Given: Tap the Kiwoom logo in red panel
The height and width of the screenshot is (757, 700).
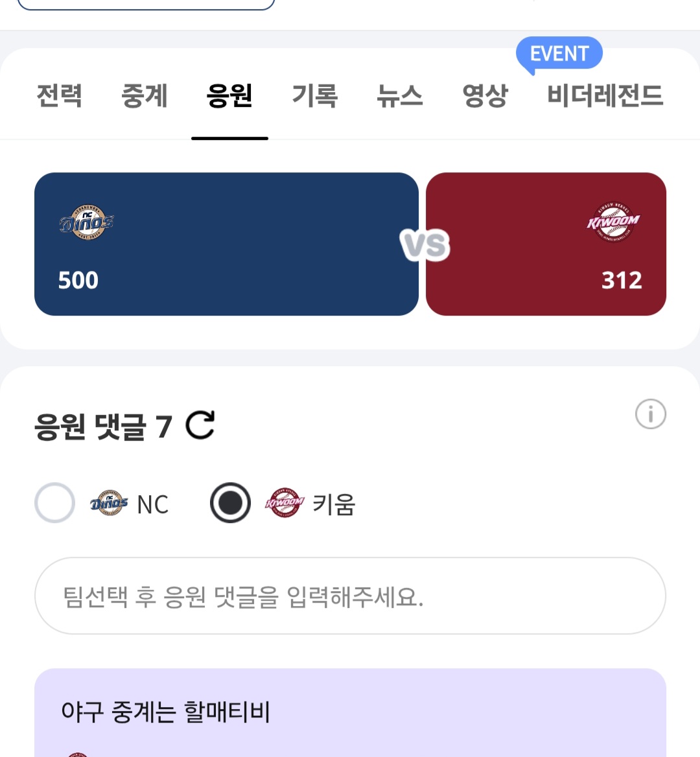Looking at the screenshot, I should click(x=612, y=222).
